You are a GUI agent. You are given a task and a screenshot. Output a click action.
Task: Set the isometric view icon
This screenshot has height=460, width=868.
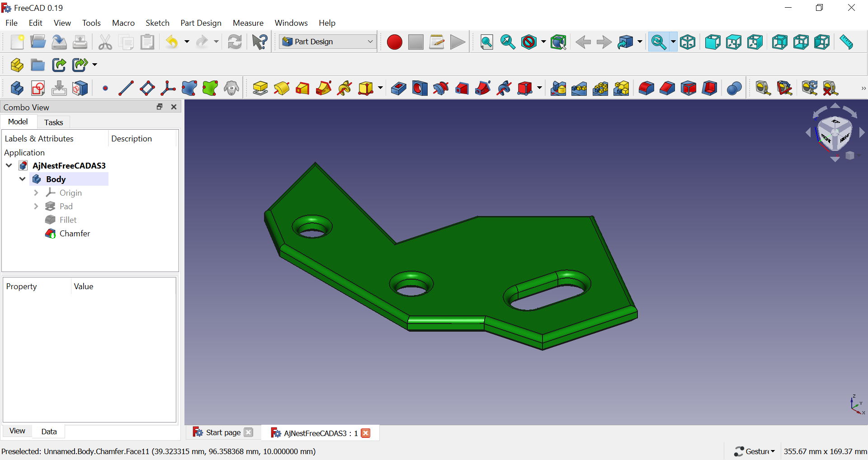[x=688, y=42]
